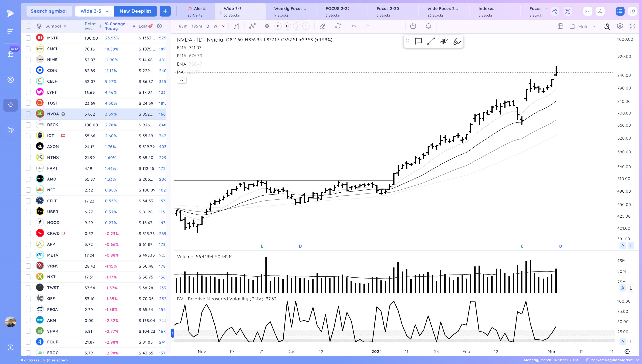
Task: Select the 65m timeframe
Action: (183, 26)
